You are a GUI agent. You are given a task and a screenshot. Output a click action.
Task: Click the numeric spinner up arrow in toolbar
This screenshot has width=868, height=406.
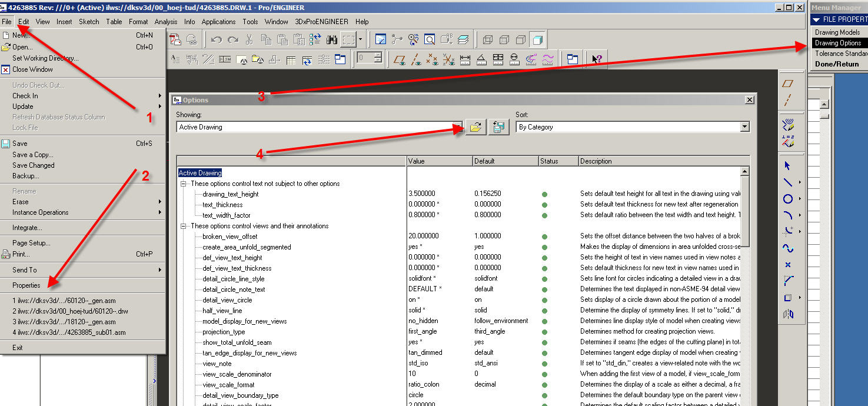(x=378, y=56)
